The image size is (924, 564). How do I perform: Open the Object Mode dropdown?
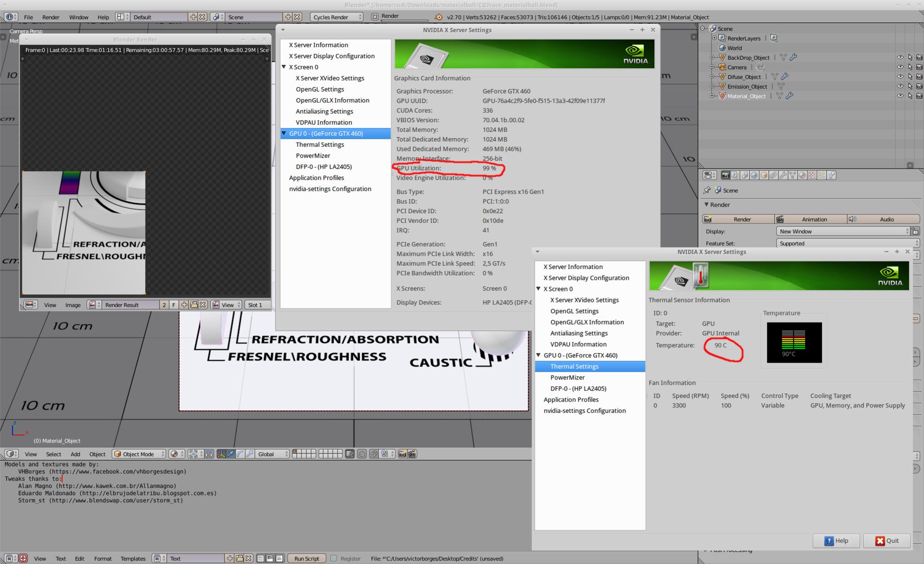coord(139,454)
